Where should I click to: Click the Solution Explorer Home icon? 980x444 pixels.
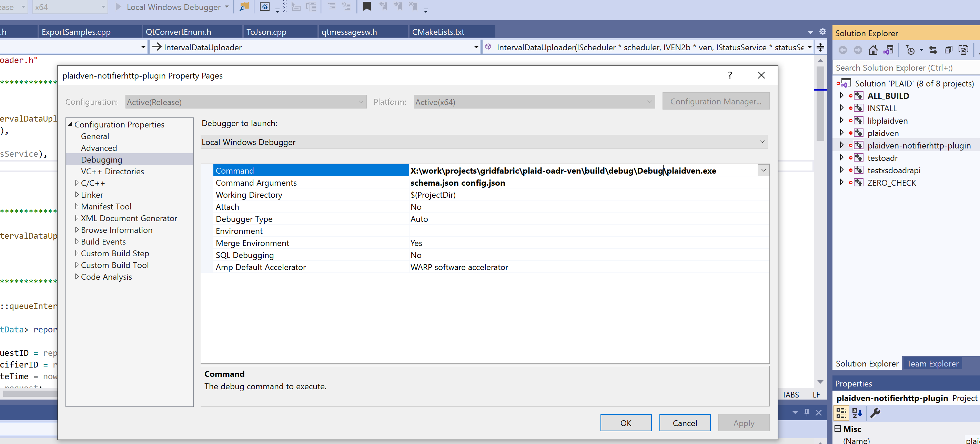(x=873, y=50)
